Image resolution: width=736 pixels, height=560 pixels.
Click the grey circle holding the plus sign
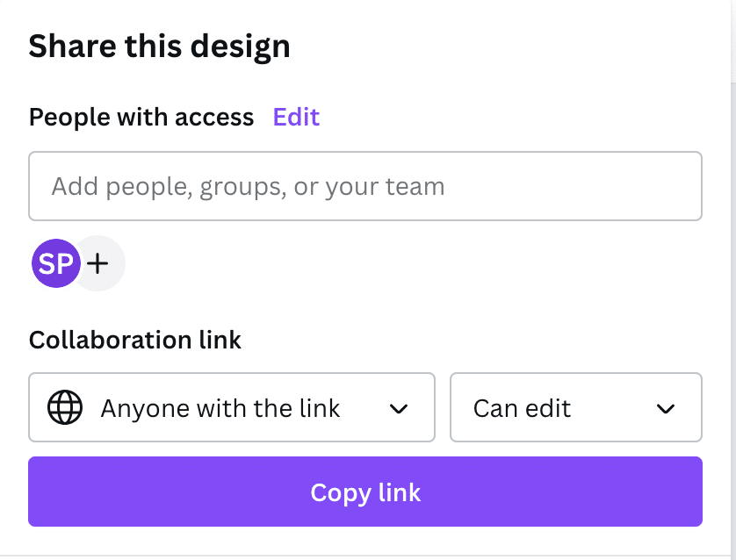[107, 262]
